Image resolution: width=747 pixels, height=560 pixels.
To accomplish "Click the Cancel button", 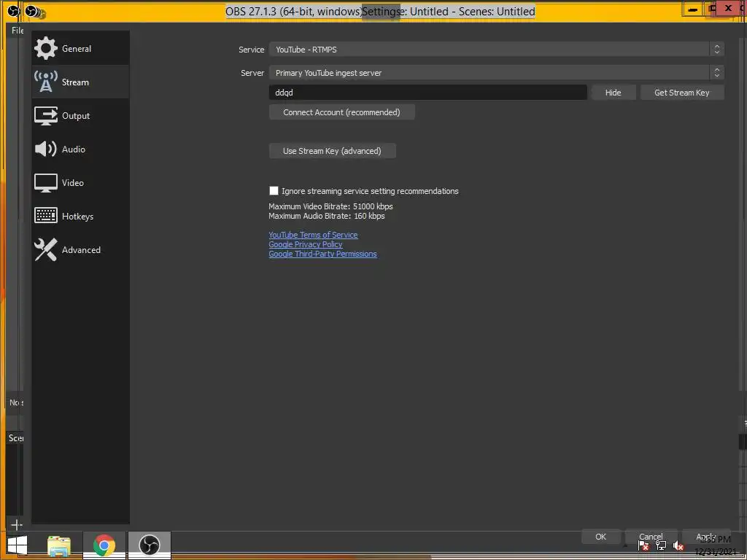I will click(x=651, y=537).
